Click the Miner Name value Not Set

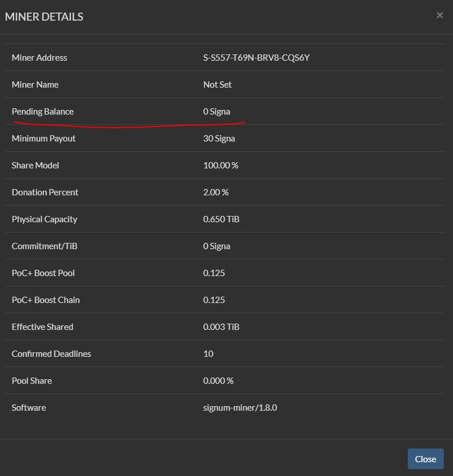click(217, 84)
